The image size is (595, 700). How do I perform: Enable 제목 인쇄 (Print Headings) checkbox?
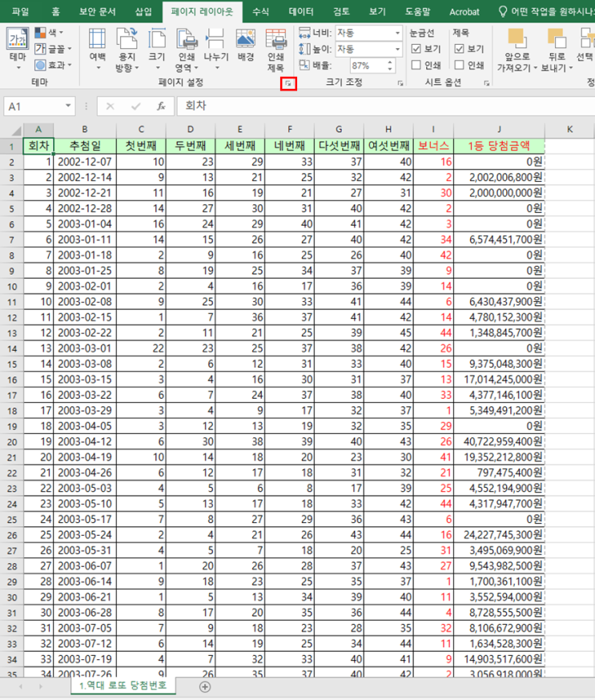[460, 65]
